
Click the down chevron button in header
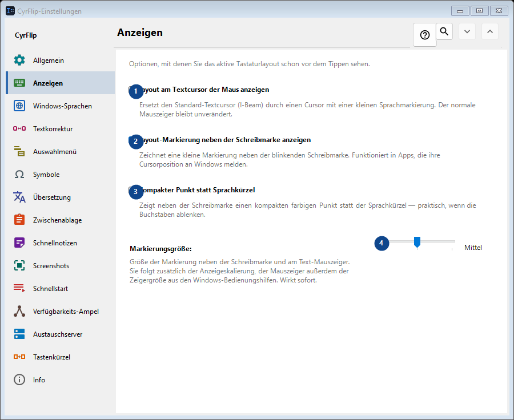(467, 31)
